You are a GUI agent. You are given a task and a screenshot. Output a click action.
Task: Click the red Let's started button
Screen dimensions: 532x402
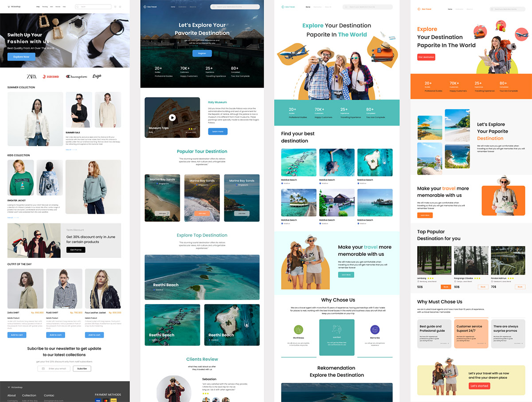pyautogui.click(x=479, y=386)
